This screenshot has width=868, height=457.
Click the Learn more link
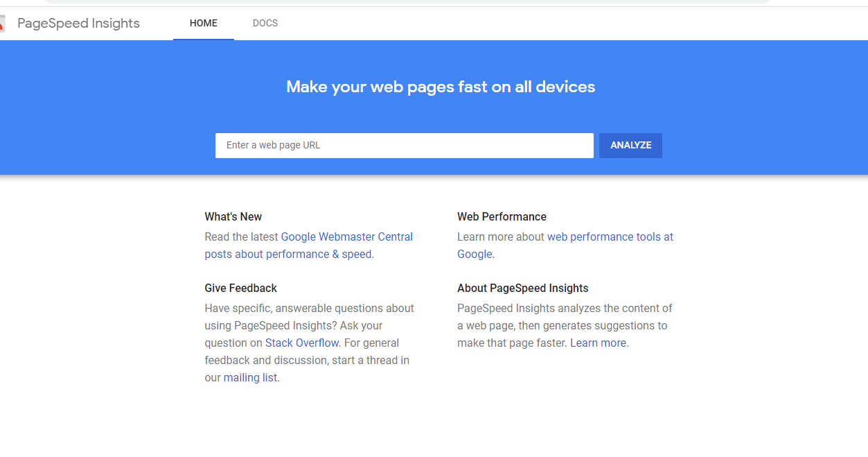pyautogui.click(x=599, y=343)
